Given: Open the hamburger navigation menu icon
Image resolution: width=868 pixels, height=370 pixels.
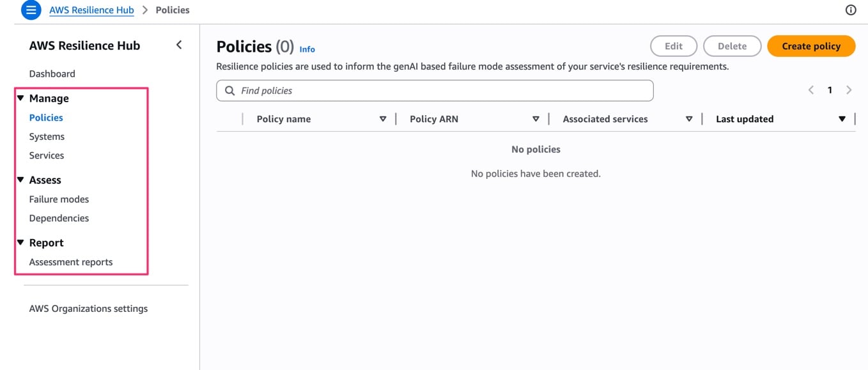Looking at the screenshot, I should tap(31, 10).
